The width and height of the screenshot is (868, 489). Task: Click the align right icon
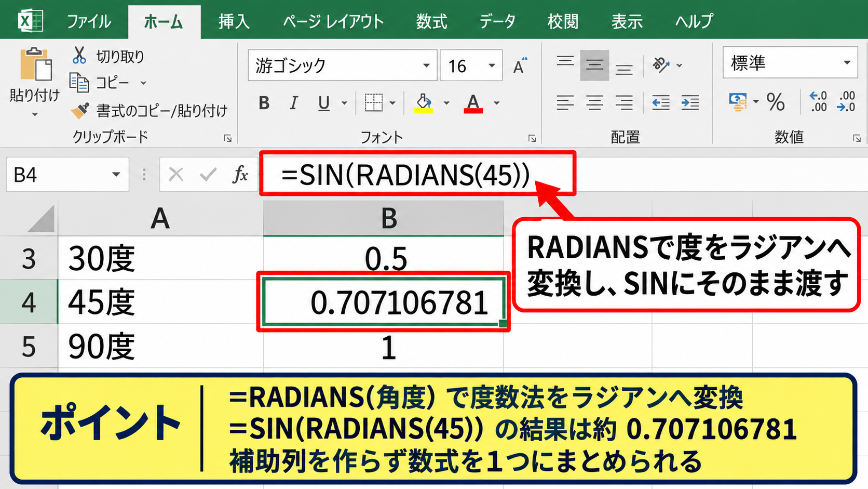(624, 102)
